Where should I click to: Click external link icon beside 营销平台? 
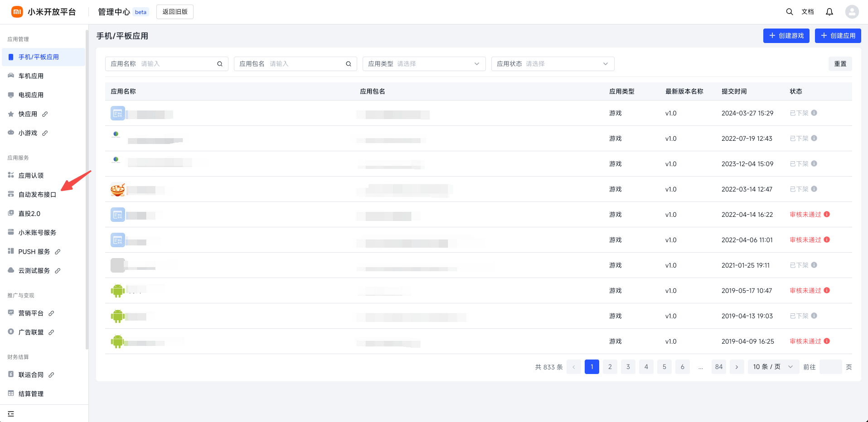point(51,313)
